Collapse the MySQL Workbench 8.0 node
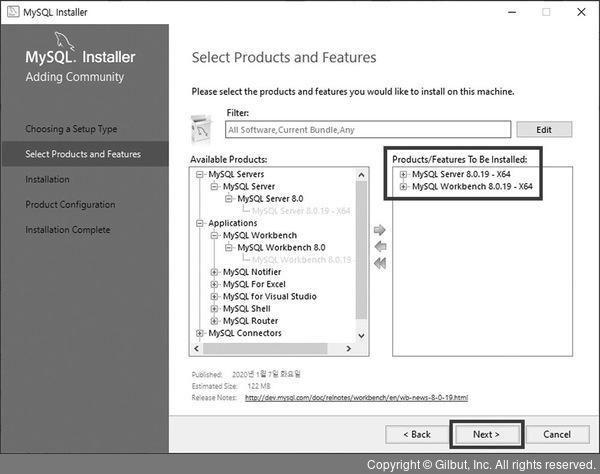The width and height of the screenshot is (600, 474). click(228, 248)
